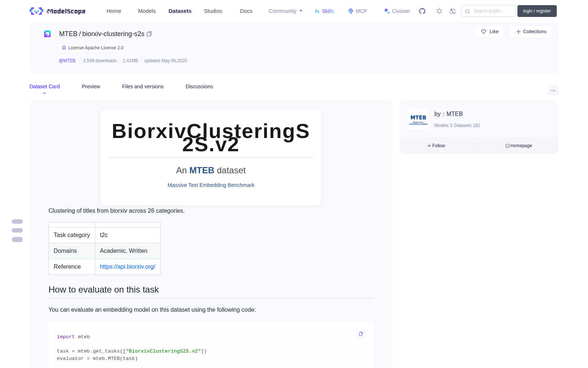Screen dimensions: 588x368
Task: Focus the Search anything input field
Action: click(489, 11)
